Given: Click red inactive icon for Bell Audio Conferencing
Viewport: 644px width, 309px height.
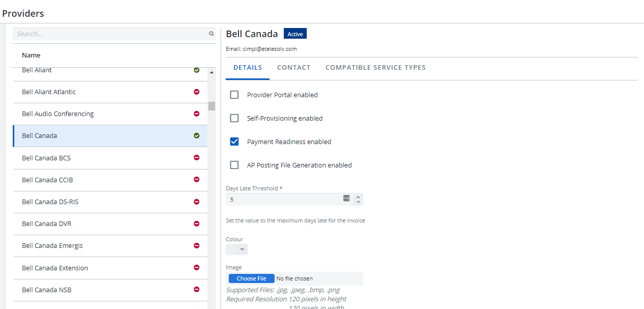Looking at the screenshot, I should click(197, 114).
